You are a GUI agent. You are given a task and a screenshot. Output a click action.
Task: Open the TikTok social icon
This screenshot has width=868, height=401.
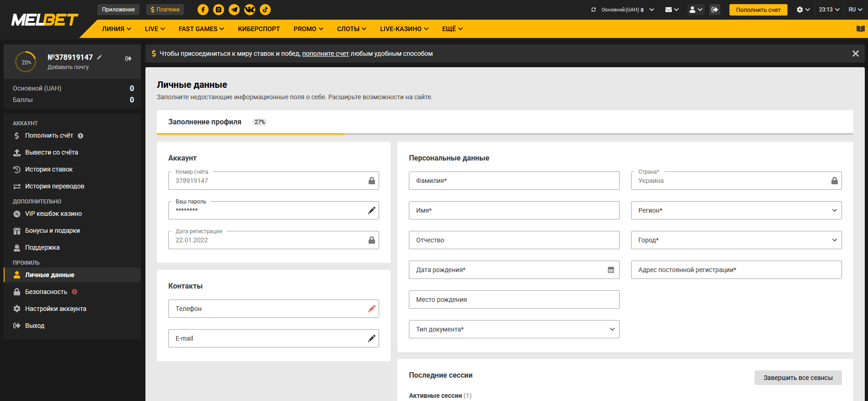[265, 10]
